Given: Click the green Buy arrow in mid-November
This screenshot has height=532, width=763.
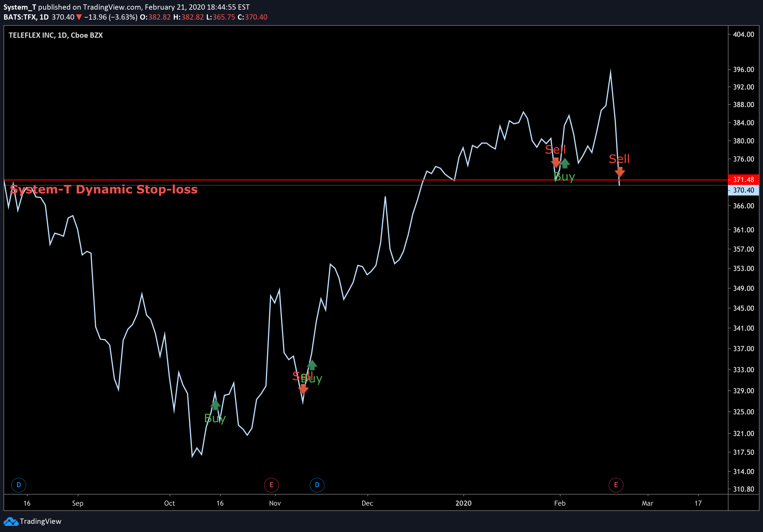Looking at the screenshot, I should tap(312, 365).
